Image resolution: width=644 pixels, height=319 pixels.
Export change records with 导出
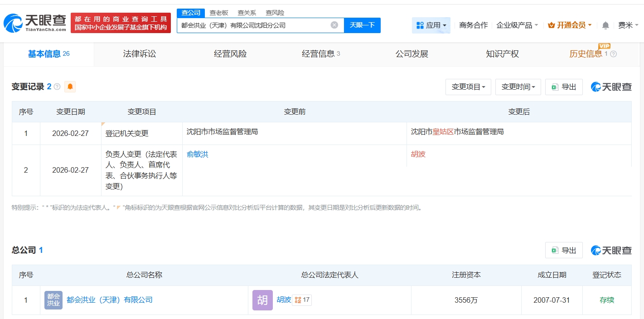(x=564, y=87)
